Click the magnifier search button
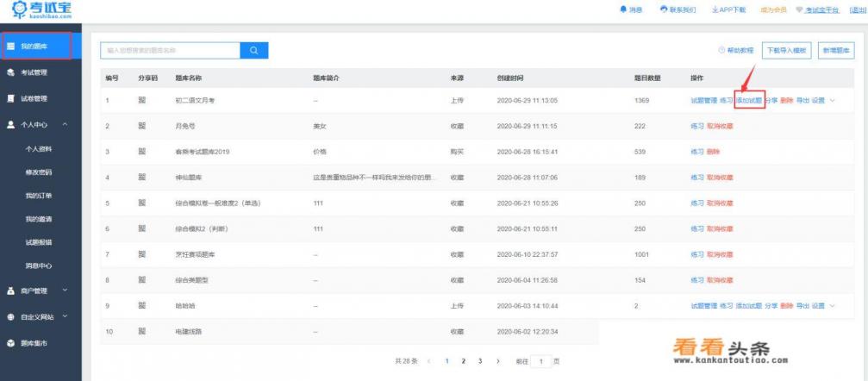Screen dimensions: 868x381 point(254,50)
